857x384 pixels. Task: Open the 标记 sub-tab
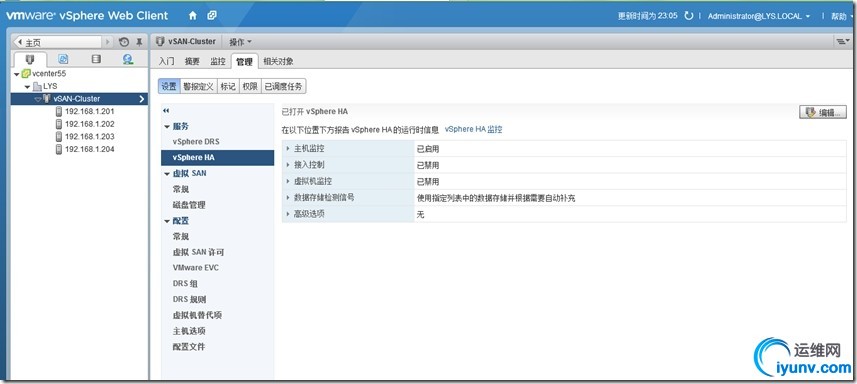click(x=228, y=86)
